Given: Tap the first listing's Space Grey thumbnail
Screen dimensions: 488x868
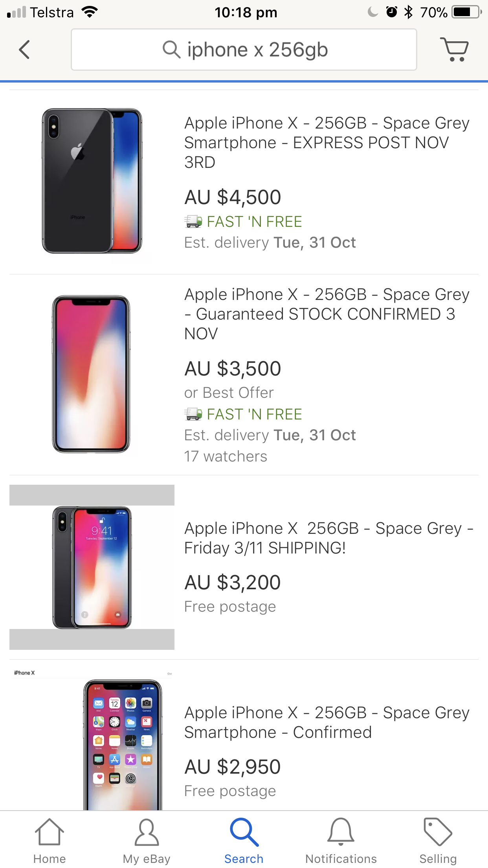Looking at the screenshot, I should [92, 181].
